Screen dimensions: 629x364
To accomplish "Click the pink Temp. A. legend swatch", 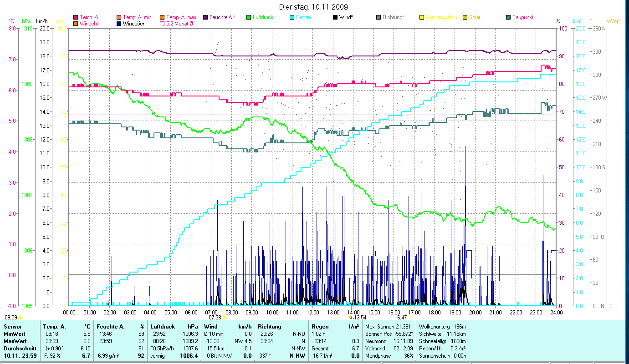I will (x=76, y=17).
